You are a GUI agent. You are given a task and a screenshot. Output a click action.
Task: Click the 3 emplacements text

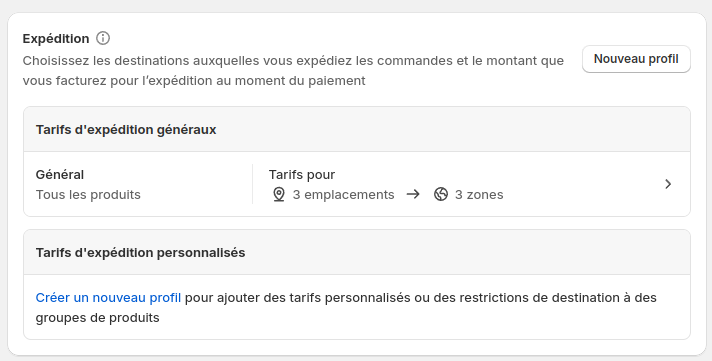click(343, 195)
